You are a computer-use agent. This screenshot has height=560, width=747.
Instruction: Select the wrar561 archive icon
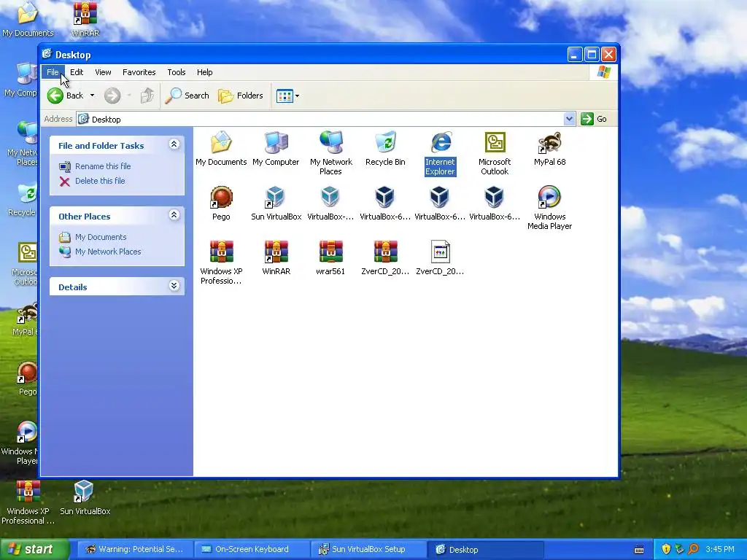pos(330,257)
